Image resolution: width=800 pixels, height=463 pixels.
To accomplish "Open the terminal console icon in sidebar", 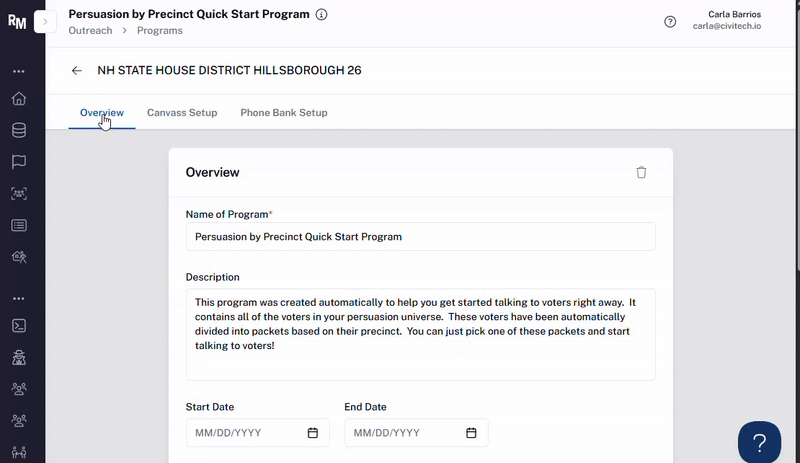I will tap(19, 326).
